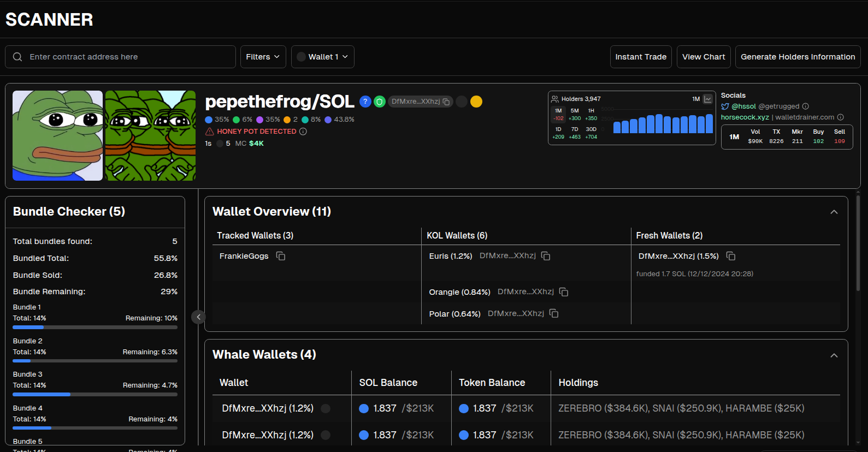The width and height of the screenshot is (868, 452).
Task: Open info icon next to walletdrainer.com
Action: 841,117
